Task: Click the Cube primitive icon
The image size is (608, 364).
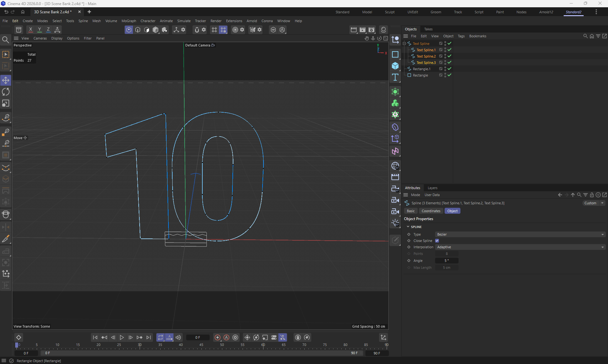Action: [395, 66]
